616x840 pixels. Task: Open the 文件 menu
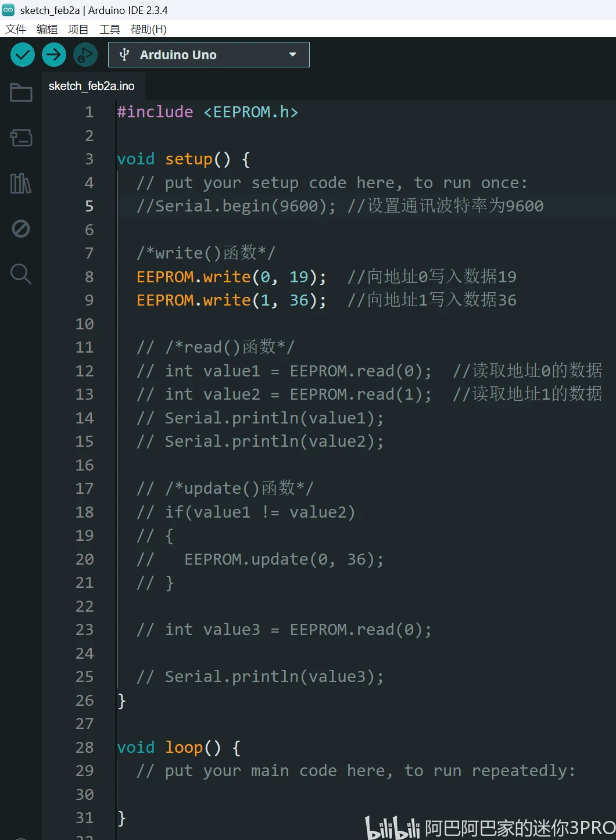16,29
